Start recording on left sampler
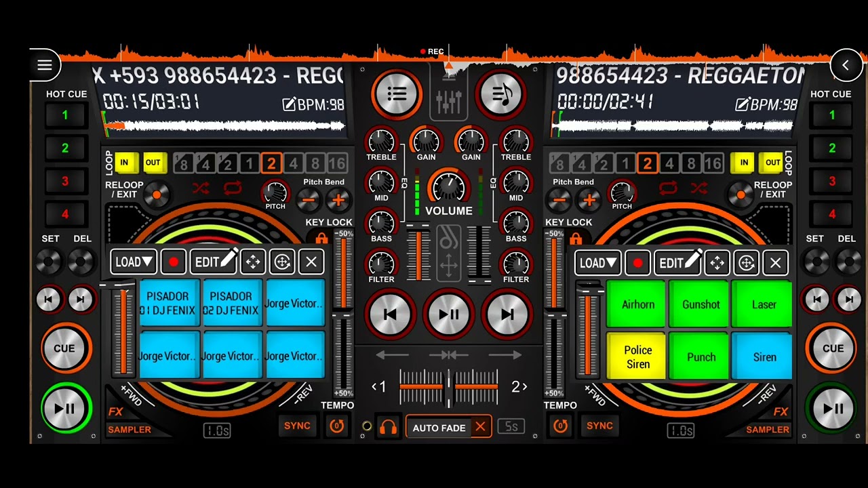This screenshot has height=488, width=868. pyautogui.click(x=174, y=262)
